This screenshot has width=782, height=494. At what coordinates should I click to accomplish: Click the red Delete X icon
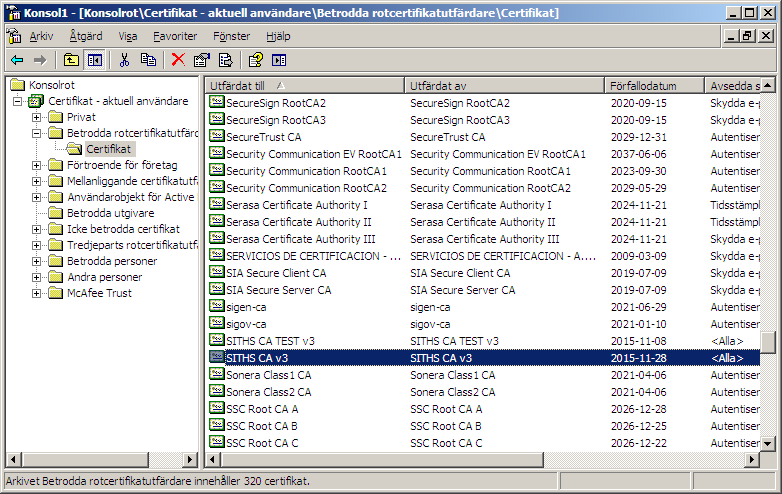click(x=178, y=60)
